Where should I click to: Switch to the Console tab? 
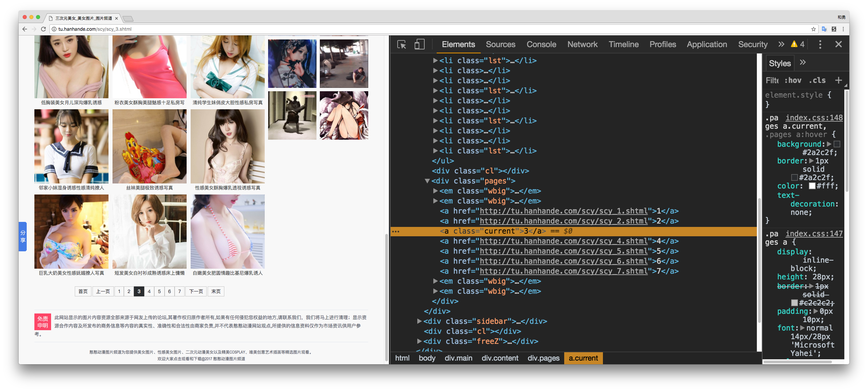541,44
